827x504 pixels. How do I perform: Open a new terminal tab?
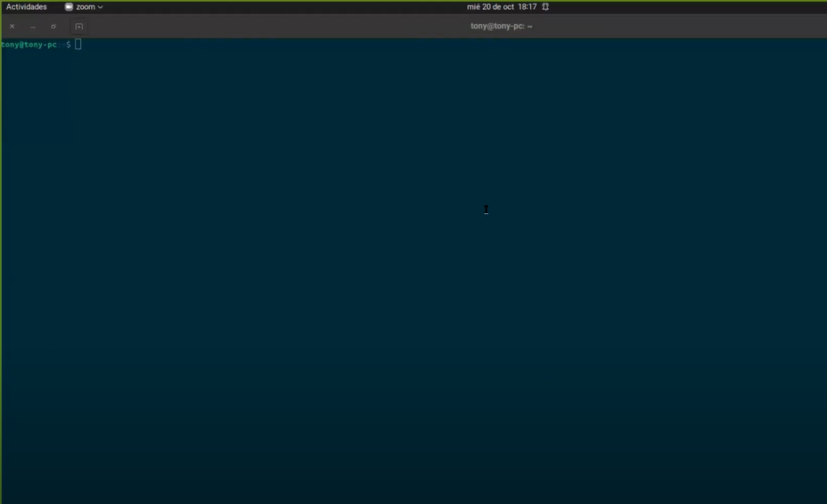pyautogui.click(x=78, y=27)
